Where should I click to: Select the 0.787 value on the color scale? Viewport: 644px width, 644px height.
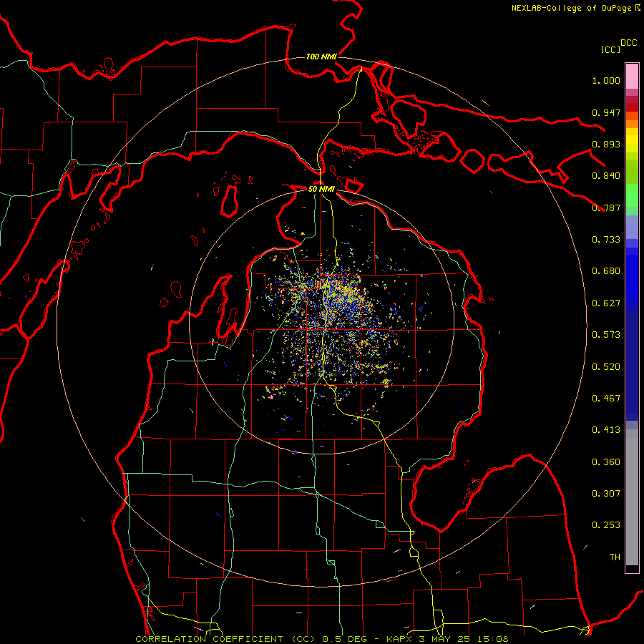click(x=606, y=208)
